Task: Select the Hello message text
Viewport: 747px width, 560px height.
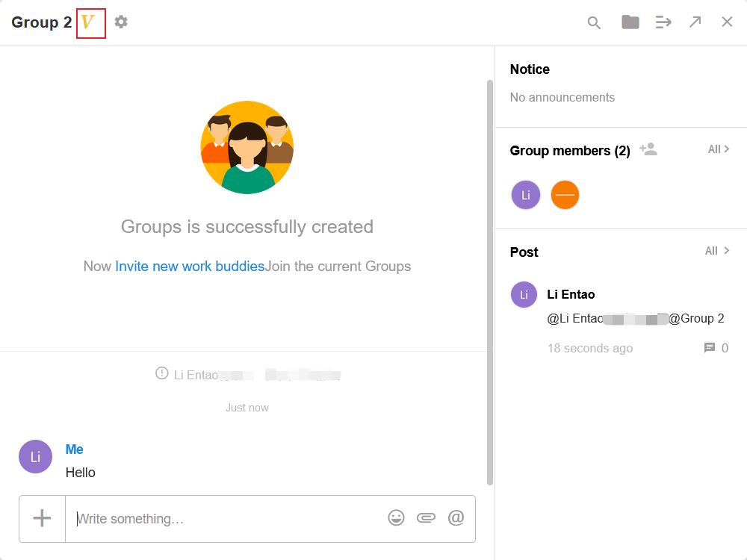Action: pos(81,473)
